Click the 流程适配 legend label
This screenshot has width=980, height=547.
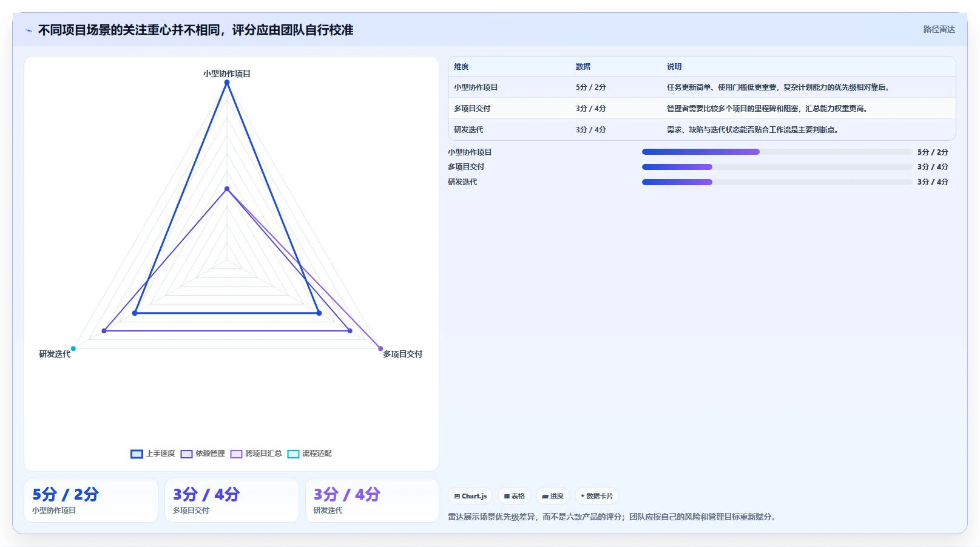317,454
